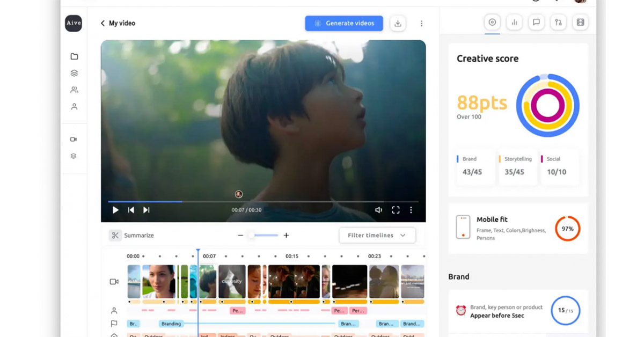
Task: Mute the video with speaker icon
Action: tap(378, 210)
